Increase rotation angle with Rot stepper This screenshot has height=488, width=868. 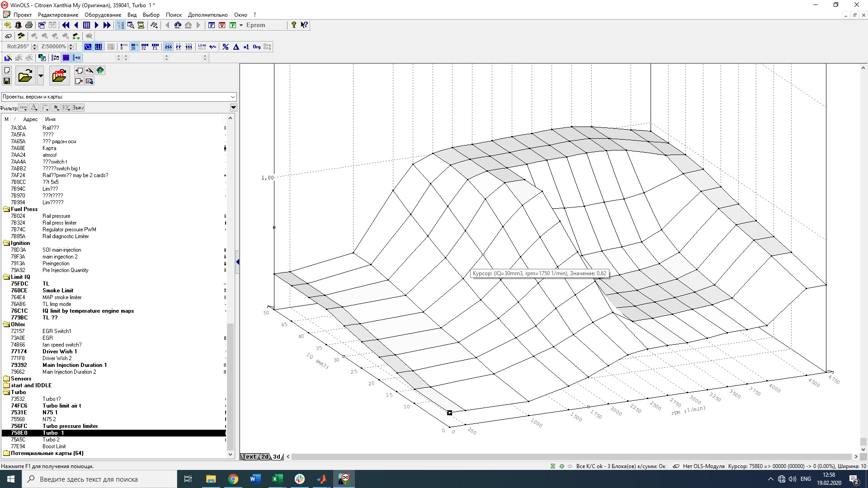35,45
